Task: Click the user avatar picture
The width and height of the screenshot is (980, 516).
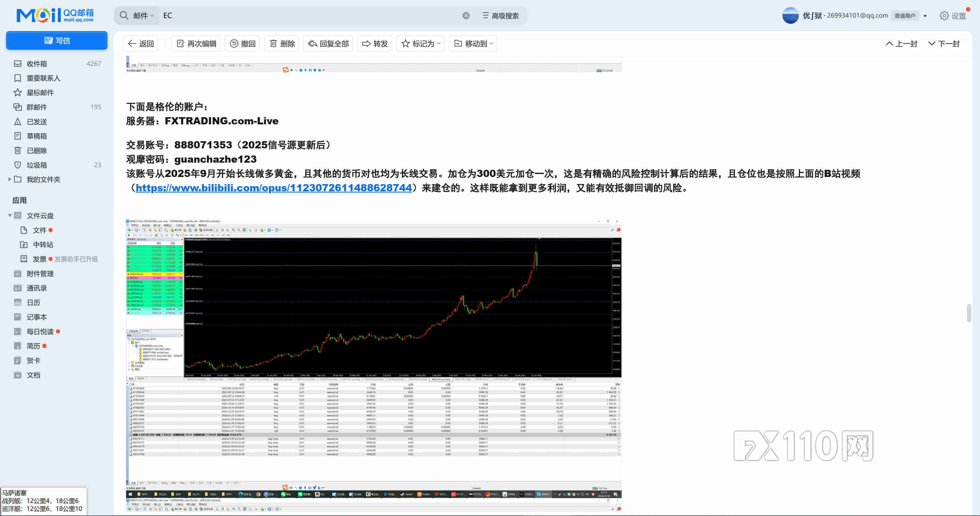Action: click(790, 16)
